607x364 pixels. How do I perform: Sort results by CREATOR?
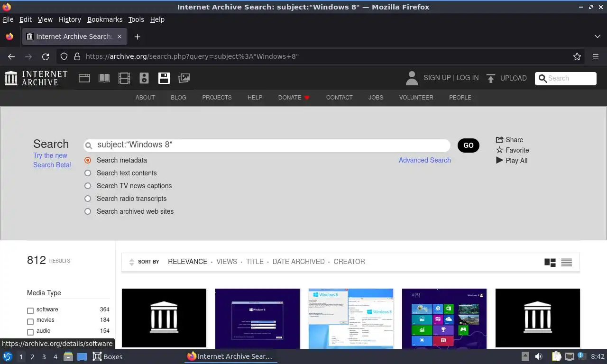(x=349, y=262)
